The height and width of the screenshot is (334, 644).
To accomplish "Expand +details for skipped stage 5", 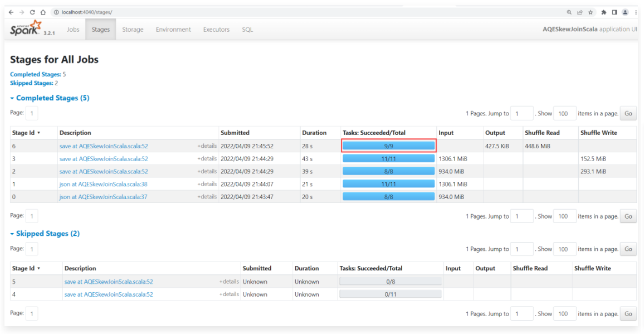I will (x=229, y=282).
